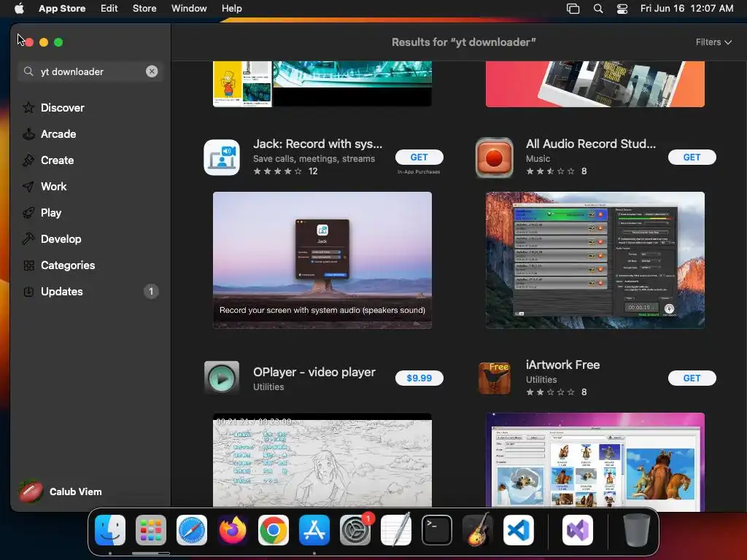
Task: Open All Audio Record Stud... title
Action: click(591, 144)
